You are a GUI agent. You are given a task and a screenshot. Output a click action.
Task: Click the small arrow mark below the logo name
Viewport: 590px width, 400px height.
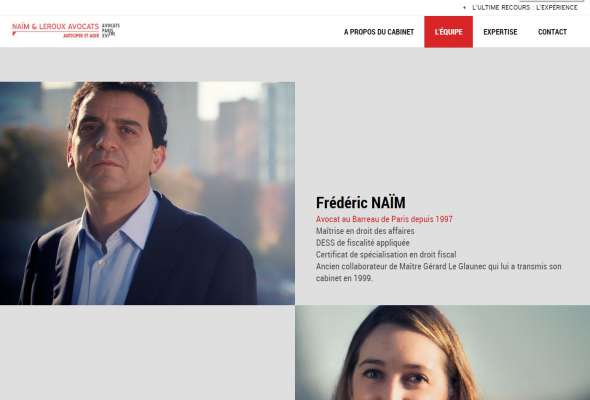[14, 34]
